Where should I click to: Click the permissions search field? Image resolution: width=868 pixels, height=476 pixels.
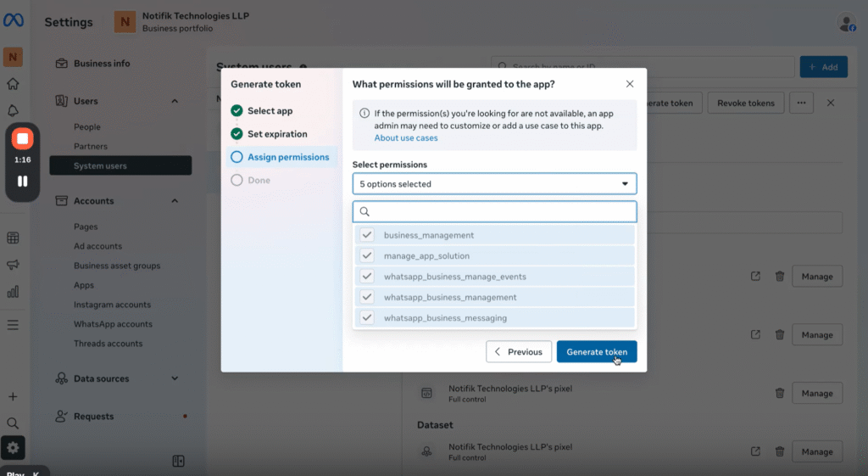pos(500,212)
